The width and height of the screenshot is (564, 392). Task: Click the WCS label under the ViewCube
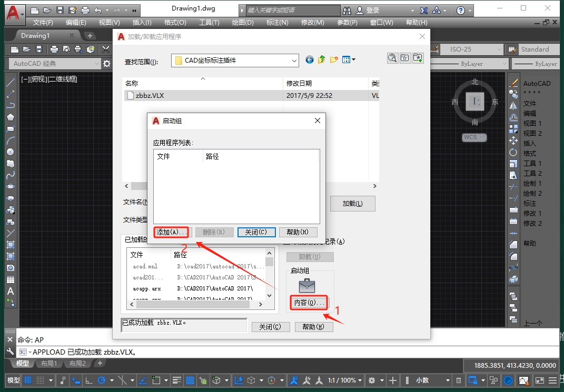(x=474, y=137)
